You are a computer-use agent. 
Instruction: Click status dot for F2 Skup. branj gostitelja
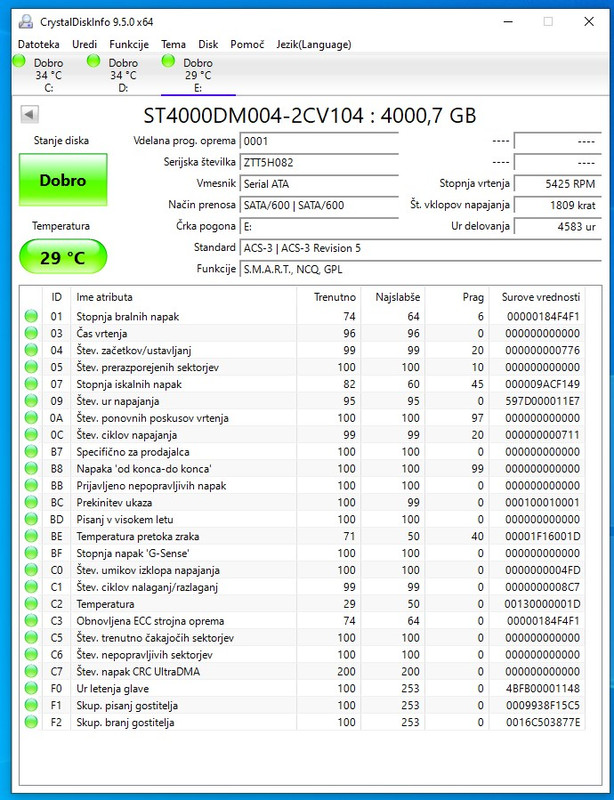31,722
